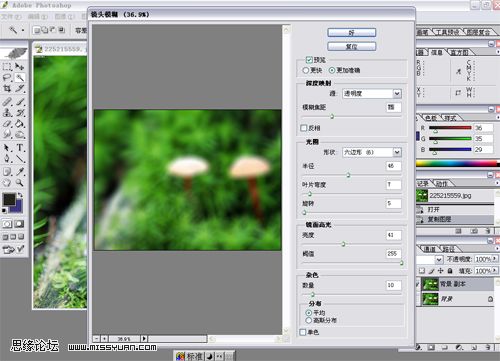Select 背景 layer thumbnail in Layers panel
This screenshot has height=361, width=500.
(430, 299)
